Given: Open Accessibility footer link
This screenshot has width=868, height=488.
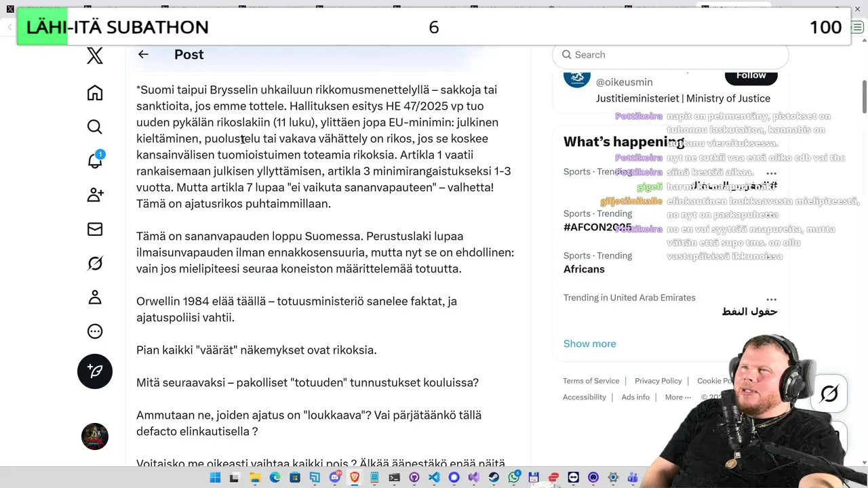Looking at the screenshot, I should pos(584,397).
